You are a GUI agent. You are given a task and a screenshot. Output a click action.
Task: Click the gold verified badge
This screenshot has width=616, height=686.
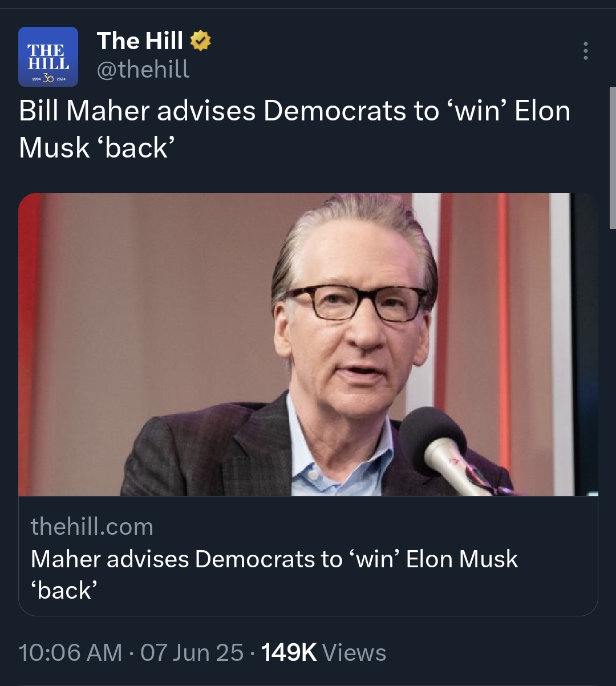[x=200, y=41]
